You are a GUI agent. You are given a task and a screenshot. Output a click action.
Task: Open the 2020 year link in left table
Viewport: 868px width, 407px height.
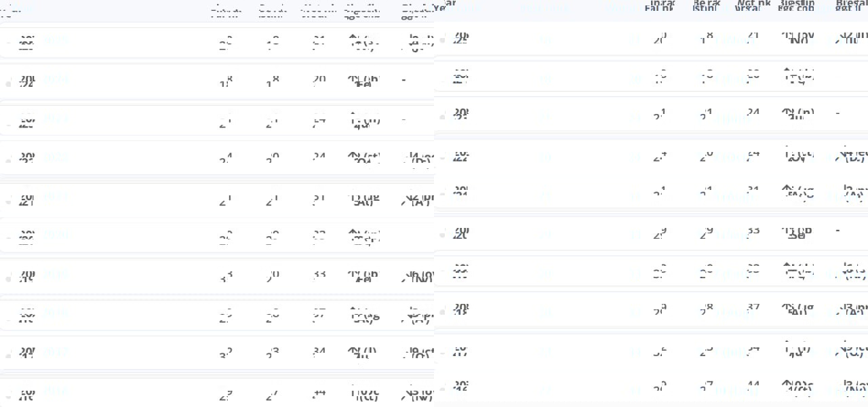point(56,235)
